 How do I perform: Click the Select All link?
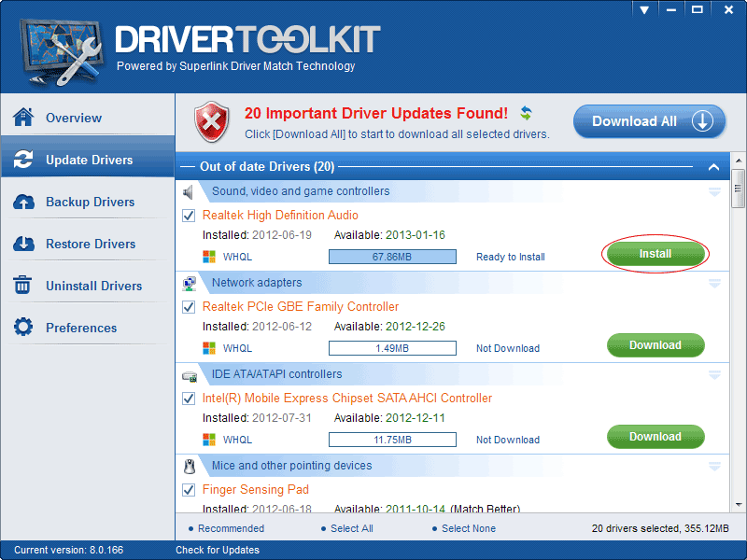tap(352, 528)
